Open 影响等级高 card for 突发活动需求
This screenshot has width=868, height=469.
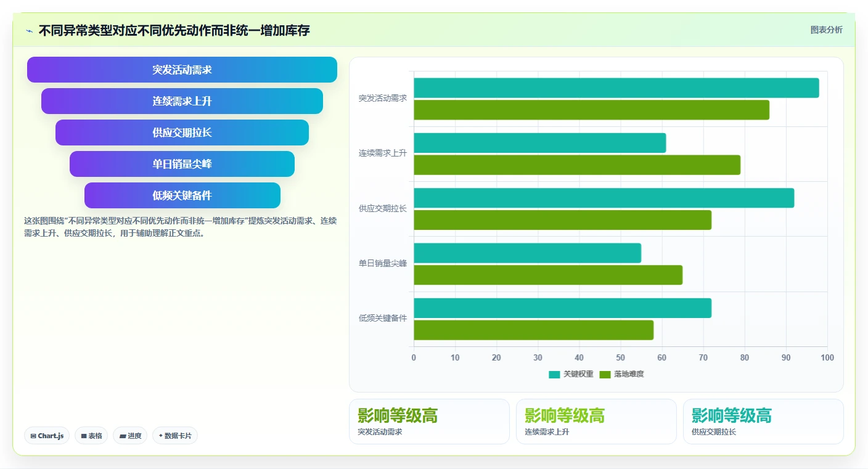click(x=429, y=422)
